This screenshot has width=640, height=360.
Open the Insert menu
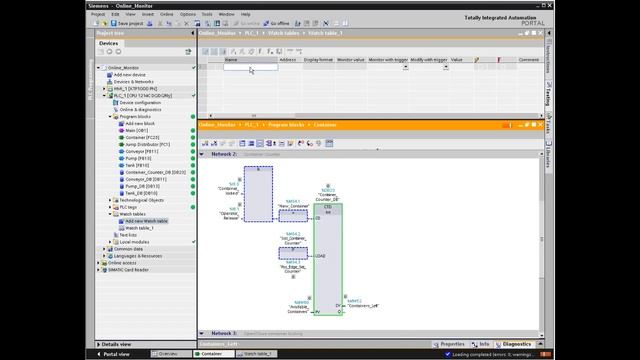coord(148,14)
